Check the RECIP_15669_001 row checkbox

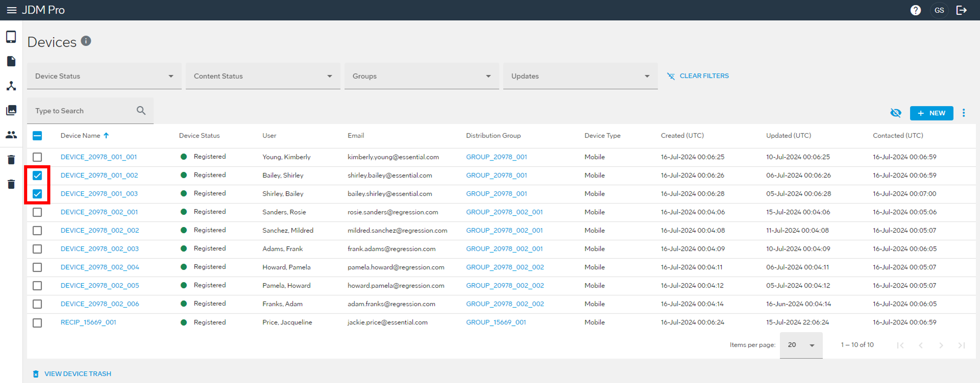pyautogui.click(x=37, y=323)
